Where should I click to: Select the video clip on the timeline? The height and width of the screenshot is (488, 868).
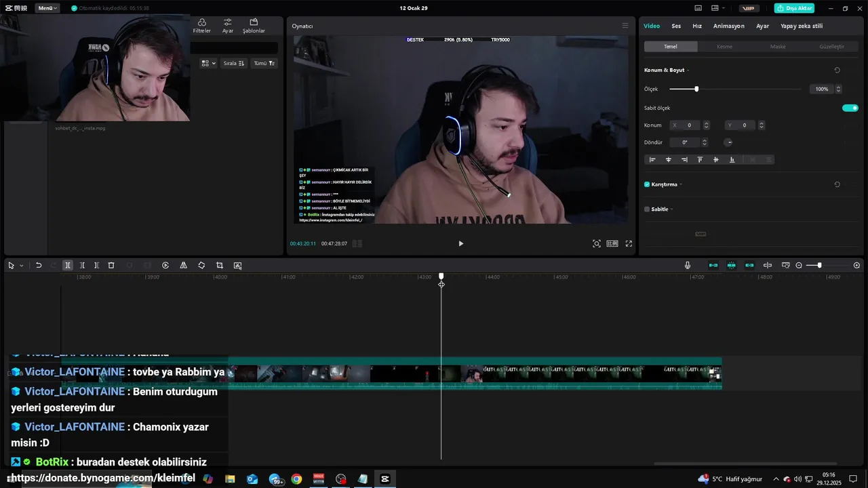(x=475, y=373)
